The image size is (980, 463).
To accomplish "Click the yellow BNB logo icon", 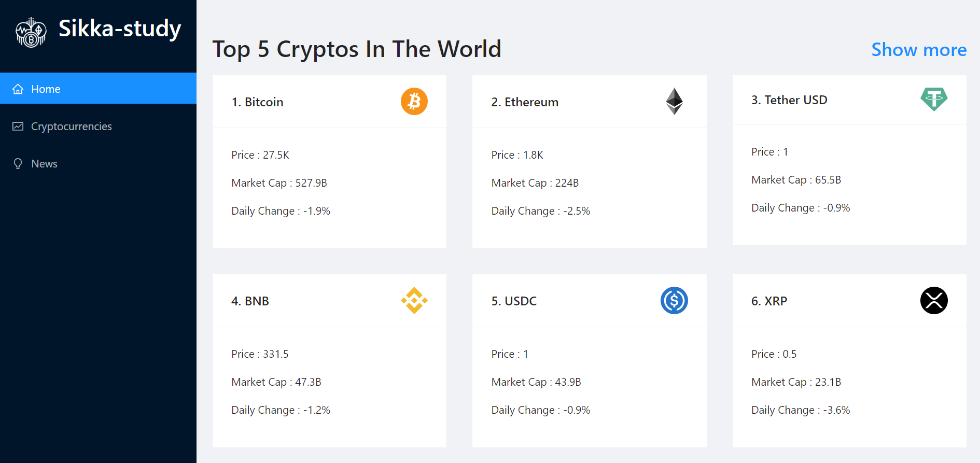I will click(x=414, y=301).
